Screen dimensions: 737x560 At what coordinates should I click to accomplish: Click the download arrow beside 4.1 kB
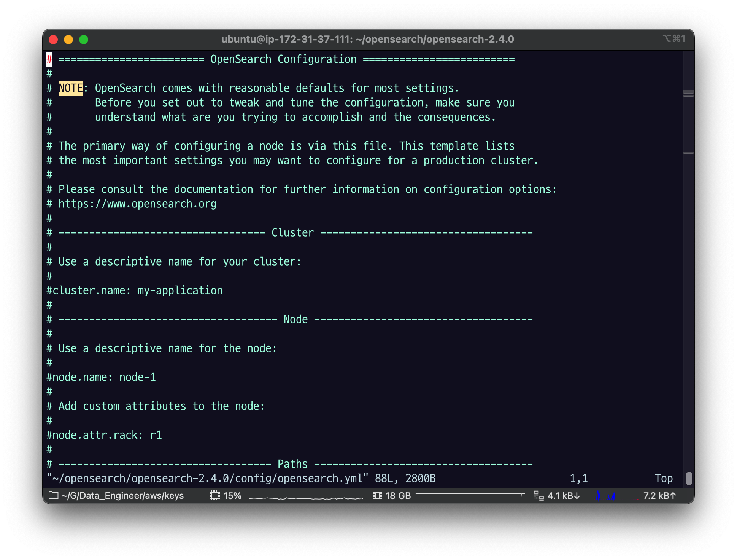(577, 495)
